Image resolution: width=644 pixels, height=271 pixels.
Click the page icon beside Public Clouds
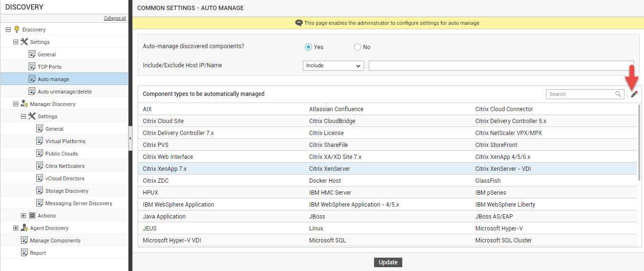tap(40, 154)
